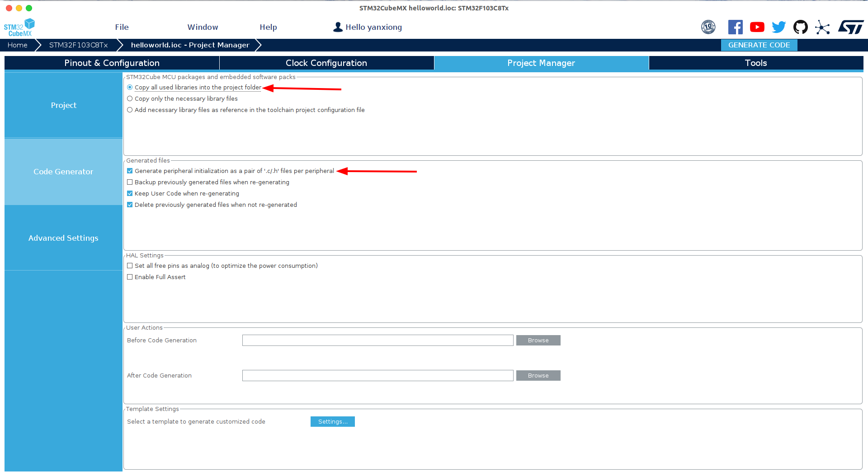This screenshot has width=868, height=476.
Task: Focus the After Code Generation input field
Action: pyautogui.click(x=378, y=375)
